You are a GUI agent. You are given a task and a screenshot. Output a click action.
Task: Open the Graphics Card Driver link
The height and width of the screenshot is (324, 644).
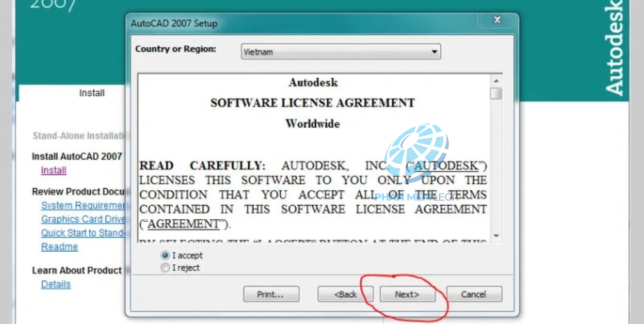83,219
